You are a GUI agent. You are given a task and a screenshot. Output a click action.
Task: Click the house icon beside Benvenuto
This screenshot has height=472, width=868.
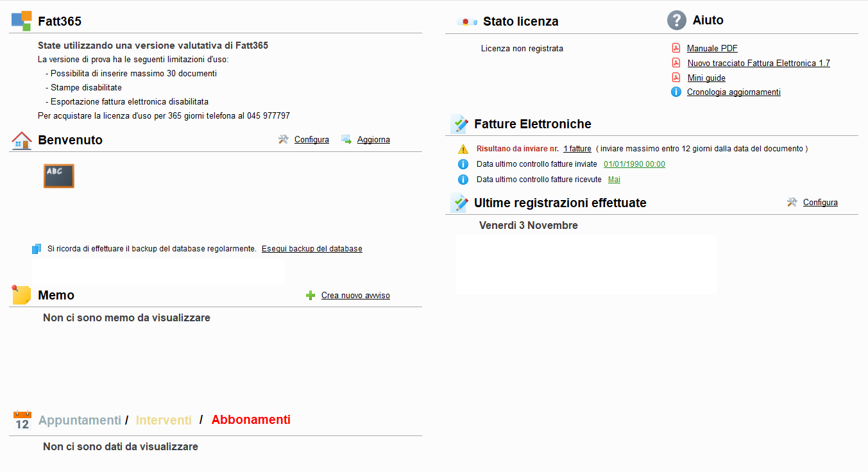22,140
